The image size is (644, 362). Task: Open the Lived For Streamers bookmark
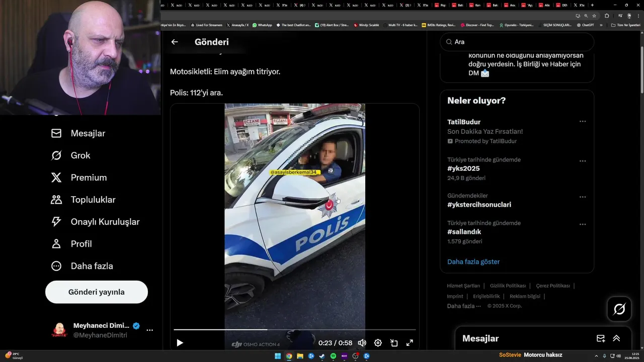click(206, 25)
